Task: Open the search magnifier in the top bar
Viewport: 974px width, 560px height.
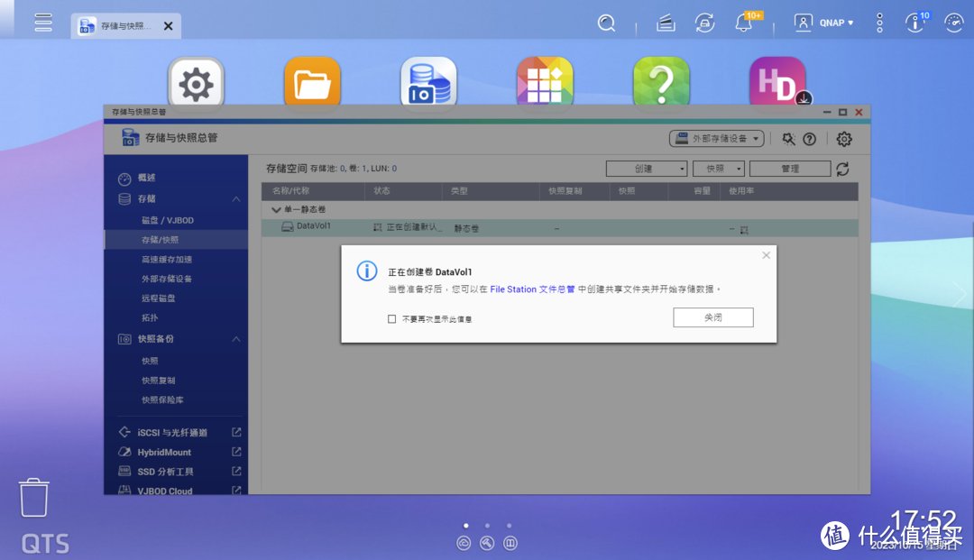Action: pyautogui.click(x=606, y=23)
